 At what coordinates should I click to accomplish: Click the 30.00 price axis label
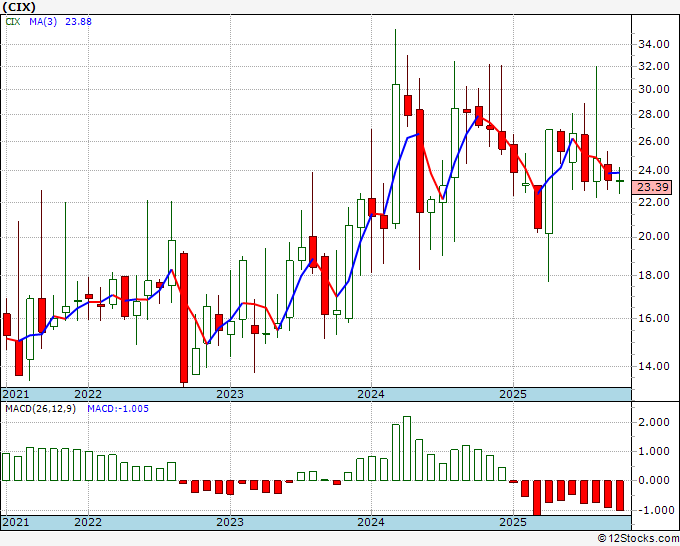click(654, 90)
